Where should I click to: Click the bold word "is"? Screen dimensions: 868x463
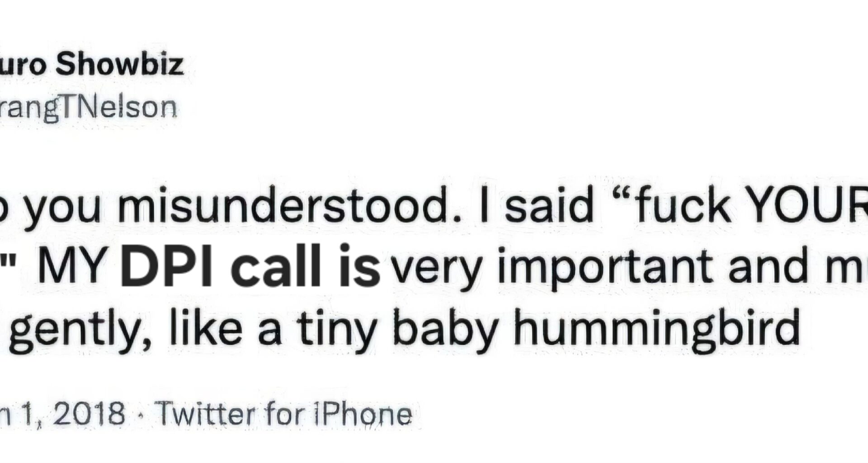click(x=359, y=268)
